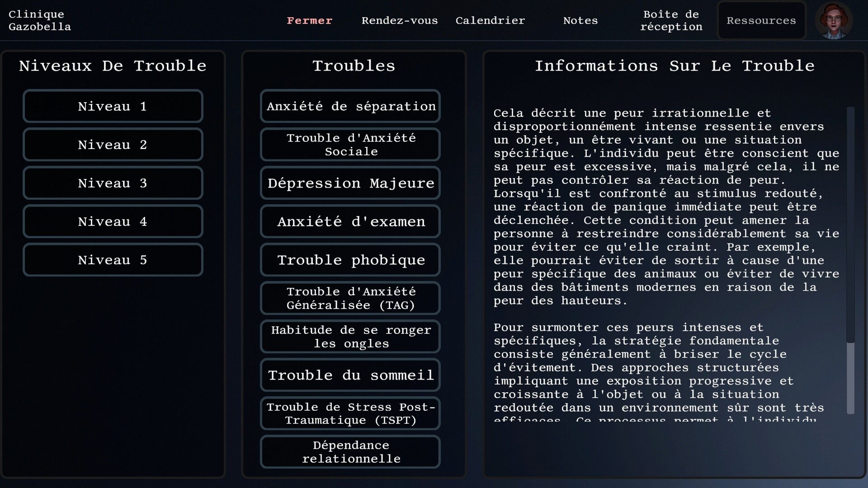Open Trouble d'Anxiété Généralisée (TAG)
The height and width of the screenshot is (488, 868).
click(x=350, y=298)
